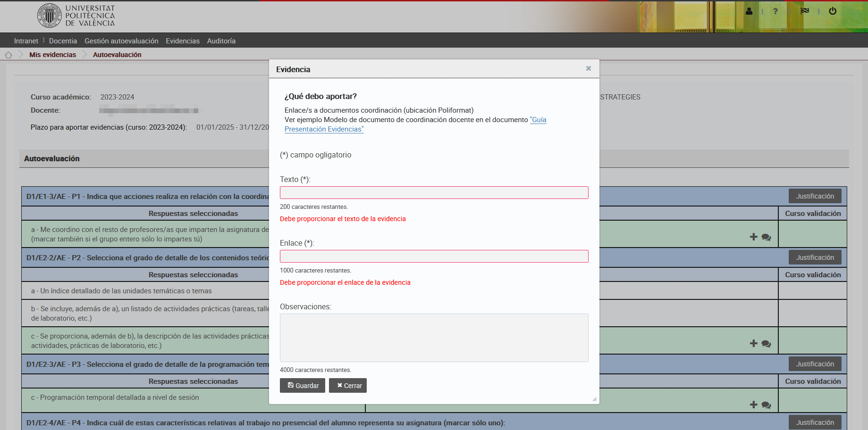This screenshot has width=868, height=430.
Task: Open comments icon in P1 answer row
Action: 766,237
